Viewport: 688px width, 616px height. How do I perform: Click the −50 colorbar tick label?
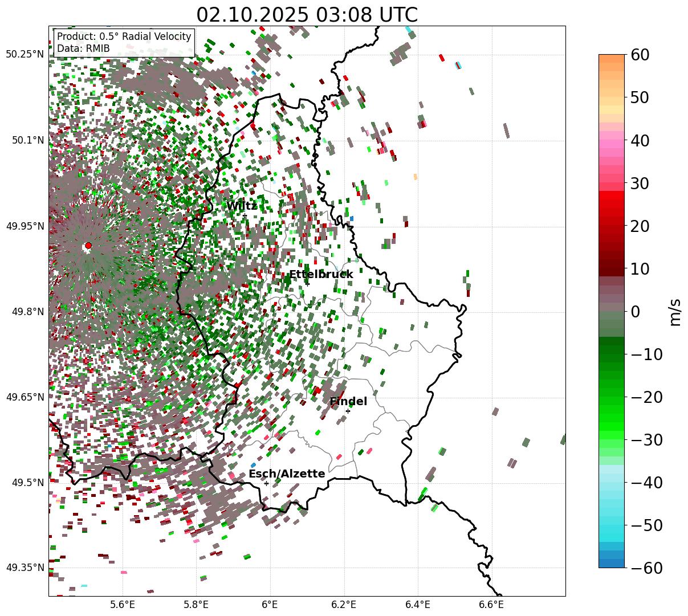(x=646, y=525)
